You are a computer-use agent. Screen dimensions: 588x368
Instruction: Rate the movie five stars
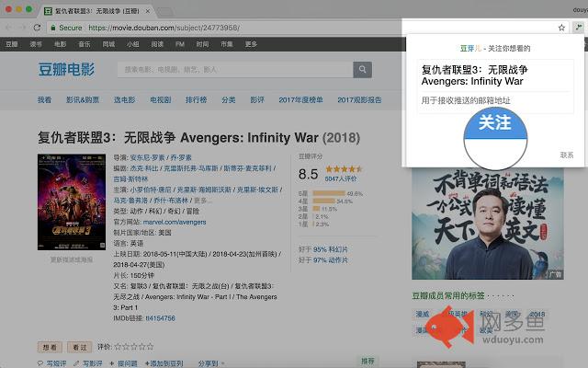150,347
